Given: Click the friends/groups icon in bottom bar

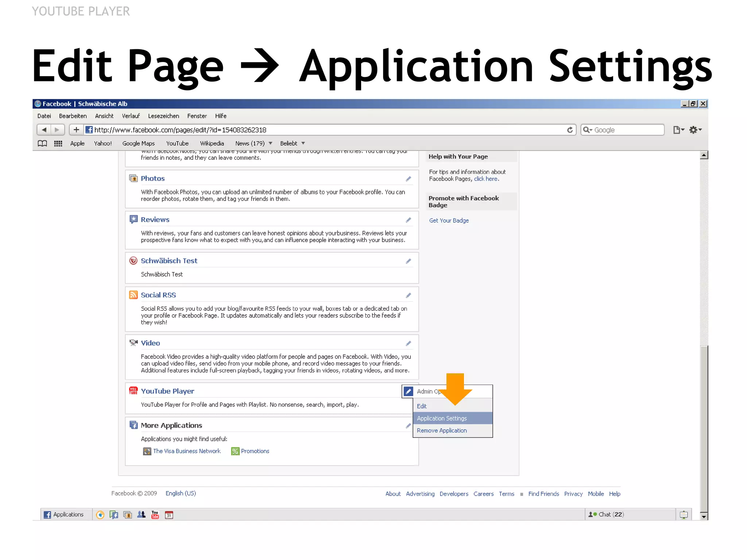Looking at the screenshot, I should click(141, 515).
